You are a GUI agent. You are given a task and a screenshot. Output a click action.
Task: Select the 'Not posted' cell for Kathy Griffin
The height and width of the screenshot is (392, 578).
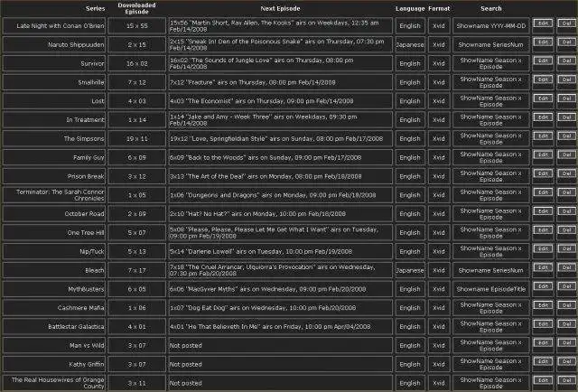(280, 364)
